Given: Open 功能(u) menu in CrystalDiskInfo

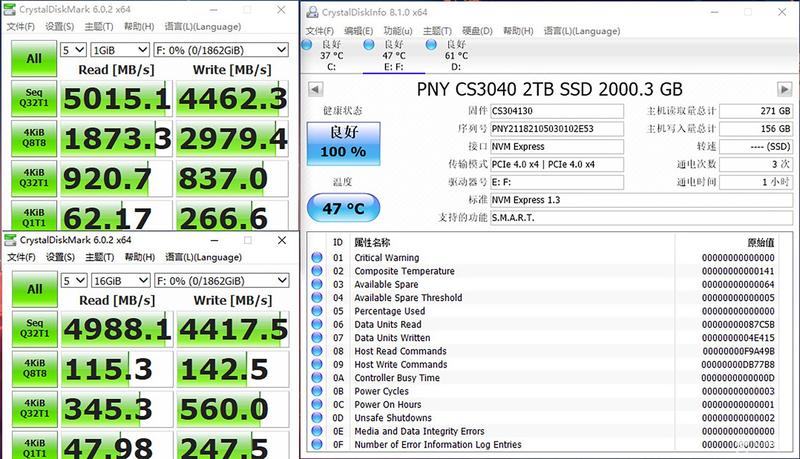Looking at the screenshot, I should pos(398,31).
